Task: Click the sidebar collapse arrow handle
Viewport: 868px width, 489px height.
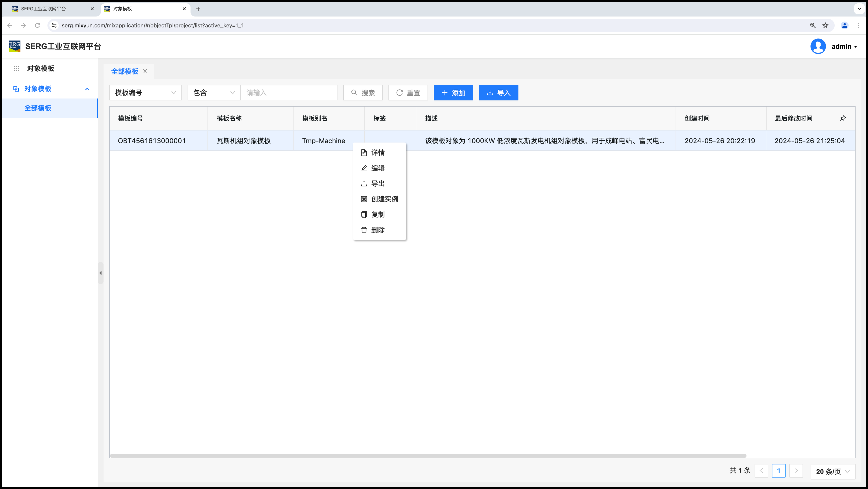Action: (100, 273)
